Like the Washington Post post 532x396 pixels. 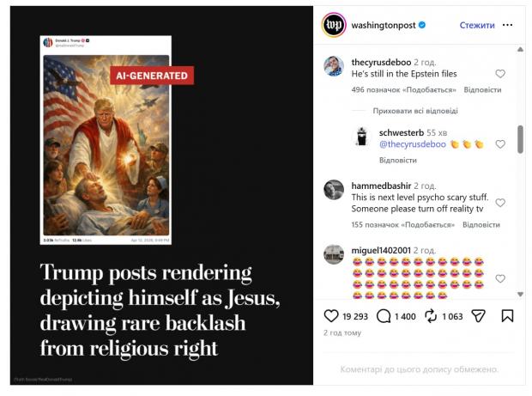[x=329, y=316]
